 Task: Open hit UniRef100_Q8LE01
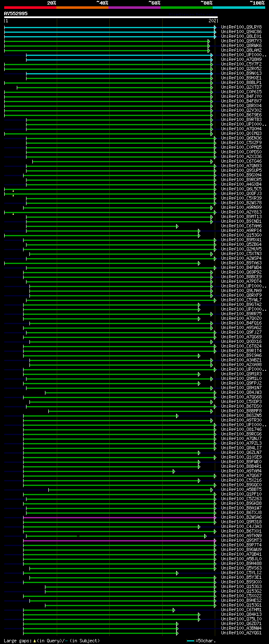coord(241,36)
